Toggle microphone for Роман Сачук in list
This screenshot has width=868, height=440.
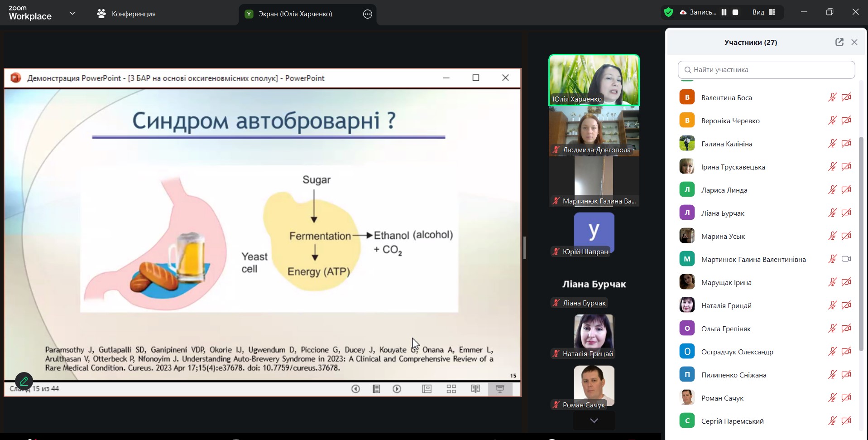tap(832, 398)
